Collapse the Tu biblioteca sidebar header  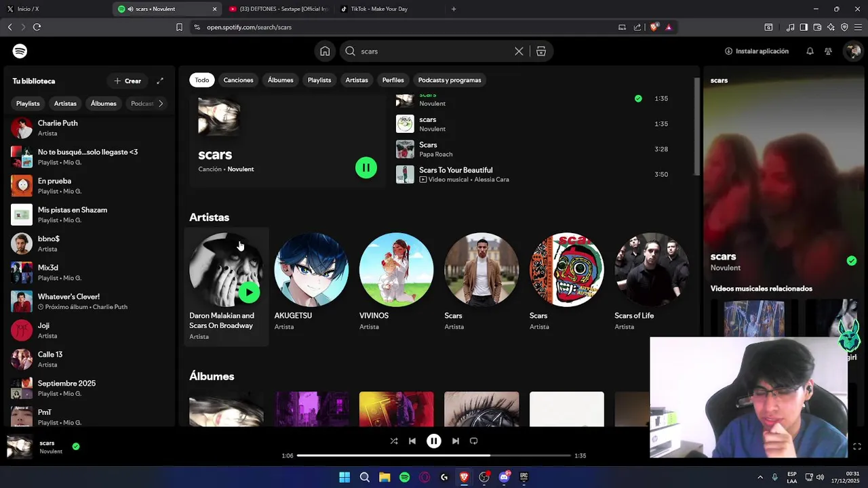34,81
